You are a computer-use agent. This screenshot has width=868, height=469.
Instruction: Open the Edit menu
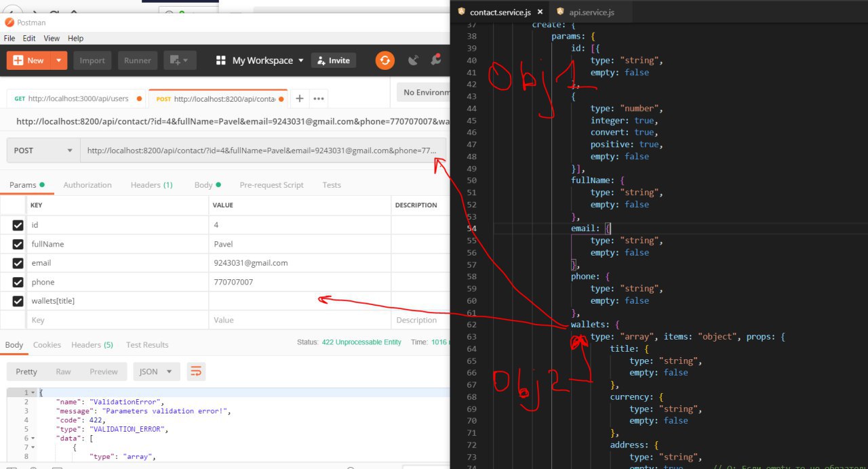[x=29, y=39]
